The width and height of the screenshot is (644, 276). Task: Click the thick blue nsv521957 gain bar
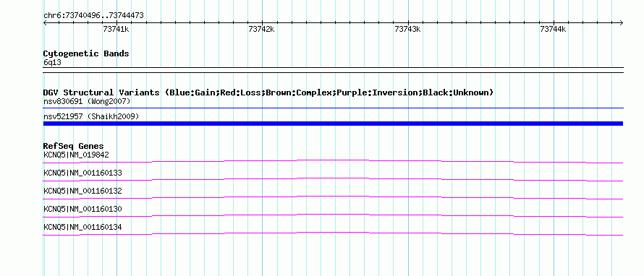pos(333,124)
